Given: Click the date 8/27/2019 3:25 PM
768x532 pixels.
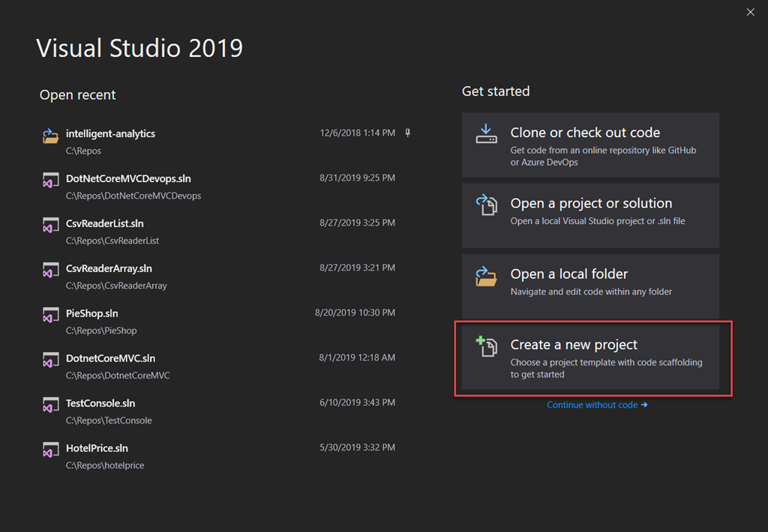Looking at the screenshot, I should point(357,223).
